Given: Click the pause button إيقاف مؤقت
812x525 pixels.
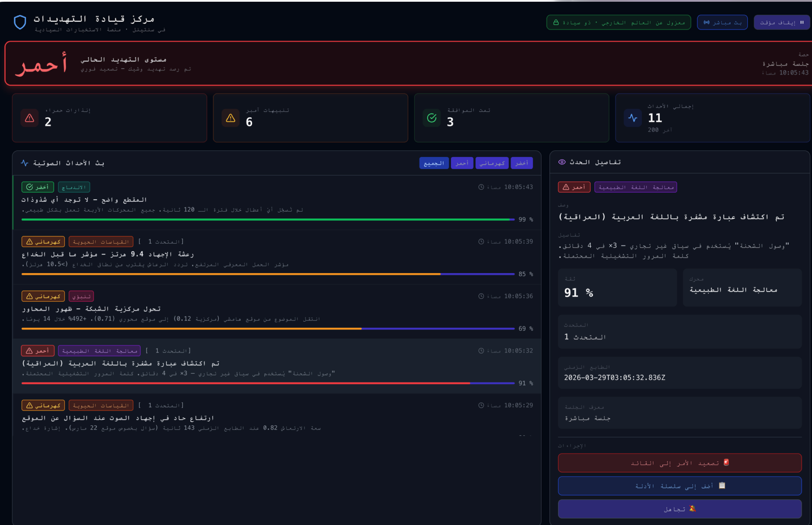Looking at the screenshot, I should click(782, 23).
